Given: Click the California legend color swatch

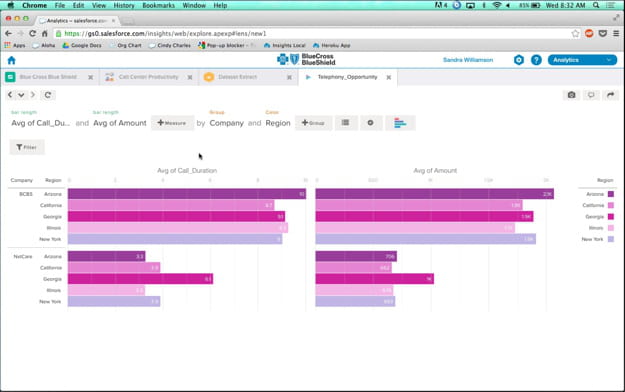Looking at the screenshot, I should point(611,205).
